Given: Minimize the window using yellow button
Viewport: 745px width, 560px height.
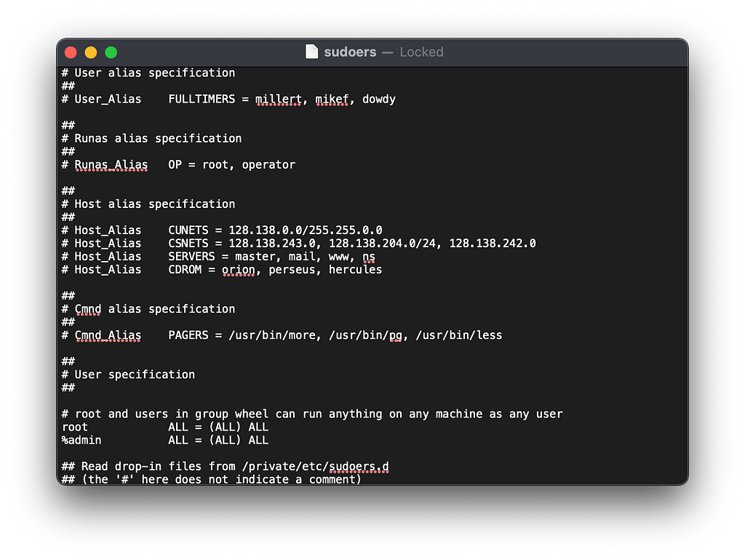Looking at the screenshot, I should [x=91, y=52].
